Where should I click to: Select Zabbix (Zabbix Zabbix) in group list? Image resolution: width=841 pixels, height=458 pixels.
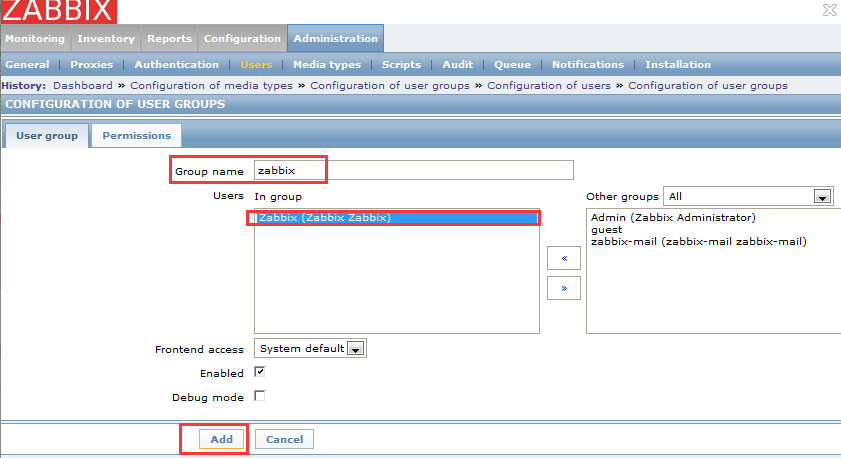pos(396,218)
